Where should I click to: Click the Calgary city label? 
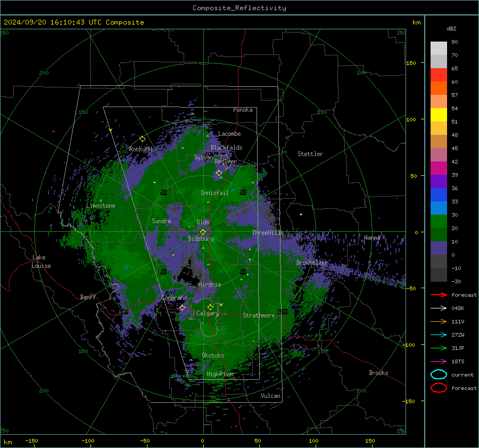[208, 313]
